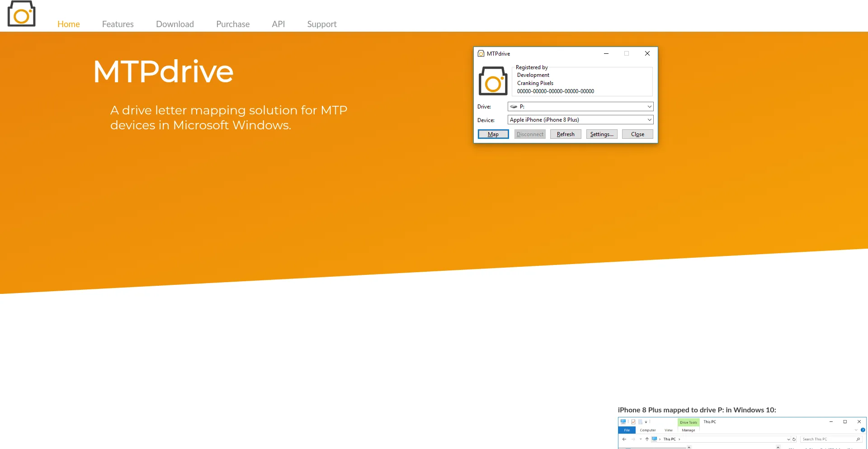Switch to the View ribbon tab
Image resolution: width=868 pixels, height=449 pixels.
pyautogui.click(x=669, y=430)
